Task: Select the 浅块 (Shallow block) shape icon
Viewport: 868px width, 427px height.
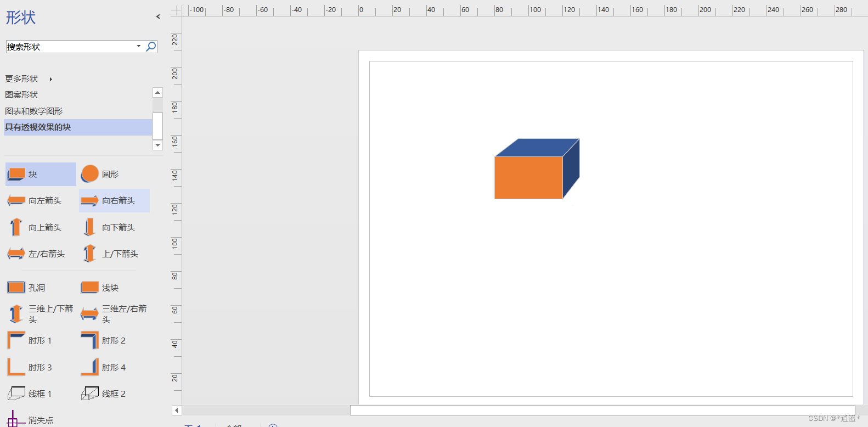Action: (89, 288)
